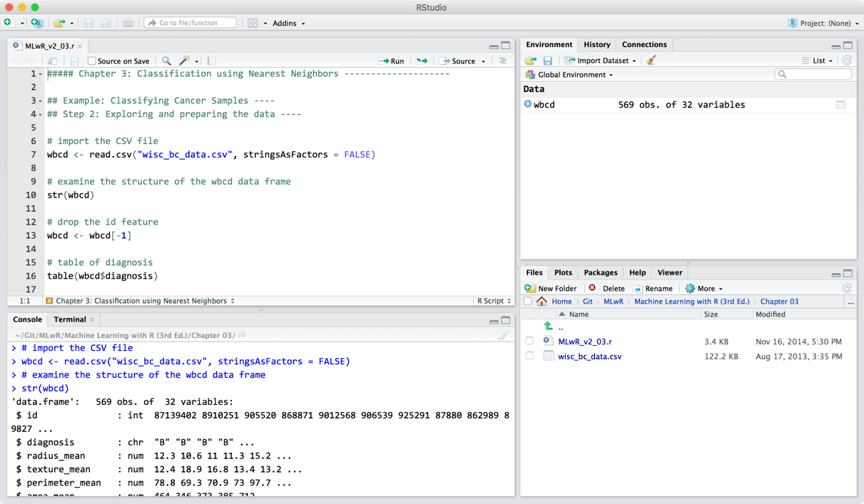The image size is (864, 504).
Task: Click the Environment search field
Action: pos(813,74)
